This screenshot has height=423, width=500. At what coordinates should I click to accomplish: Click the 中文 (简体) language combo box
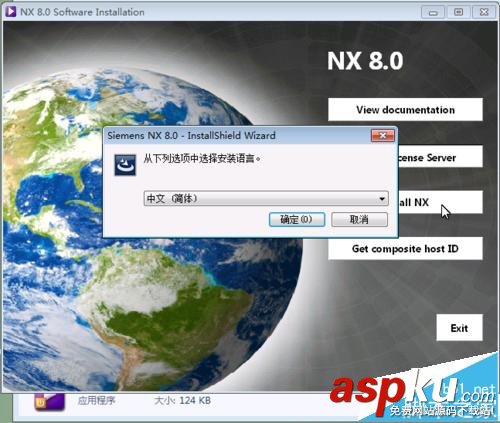coord(266,199)
